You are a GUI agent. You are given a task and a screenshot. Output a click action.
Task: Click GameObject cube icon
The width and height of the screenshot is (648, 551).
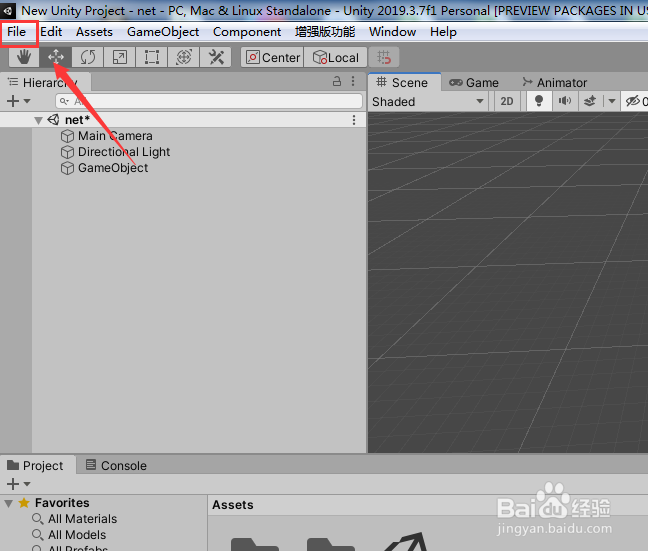pyautogui.click(x=67, y=168)
